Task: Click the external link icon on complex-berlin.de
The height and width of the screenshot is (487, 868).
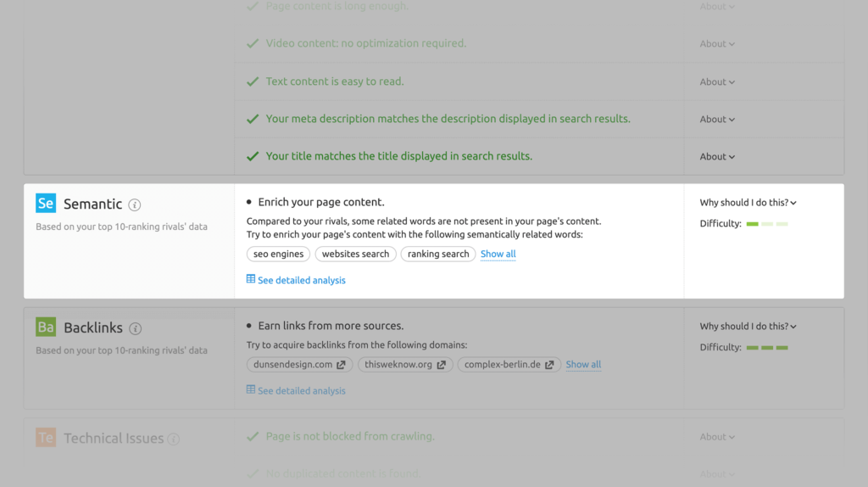Action: pos(549,365)
